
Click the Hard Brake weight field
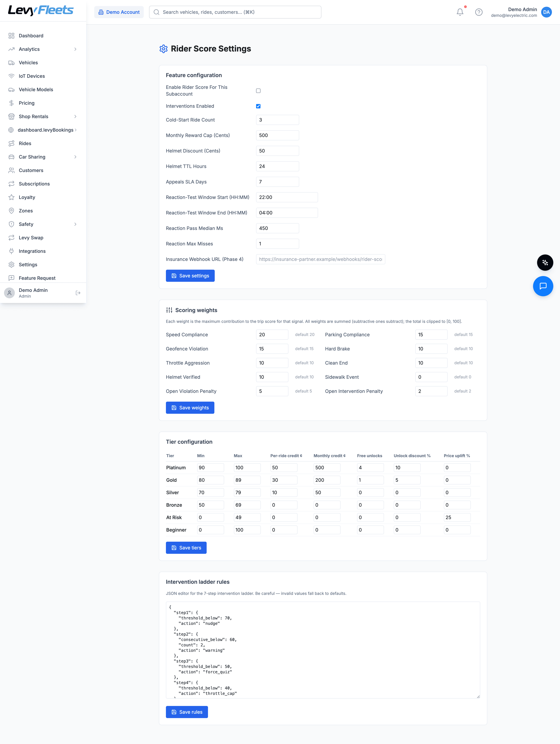(x=431, y=348)
